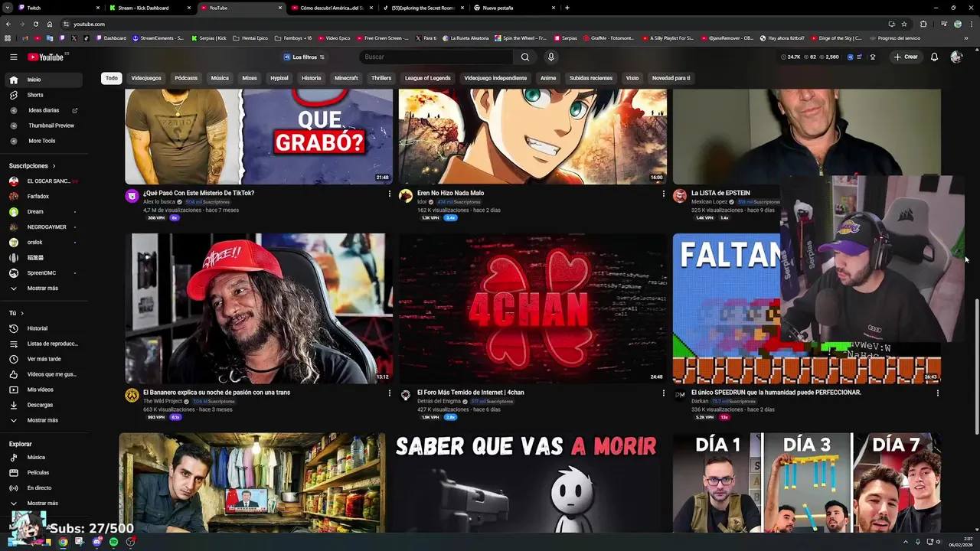Open Historial in the sidebar

(44, 328)
